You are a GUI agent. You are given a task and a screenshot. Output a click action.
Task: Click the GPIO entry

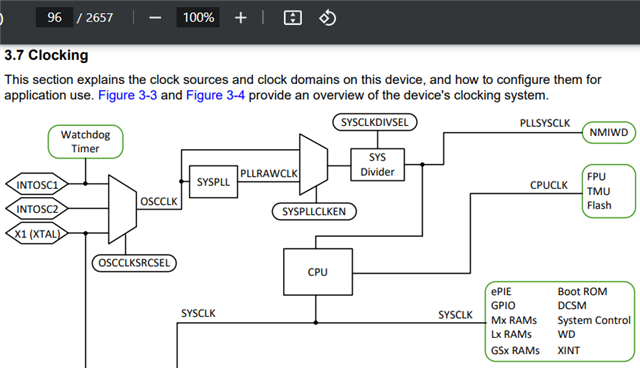click(503, 306)
